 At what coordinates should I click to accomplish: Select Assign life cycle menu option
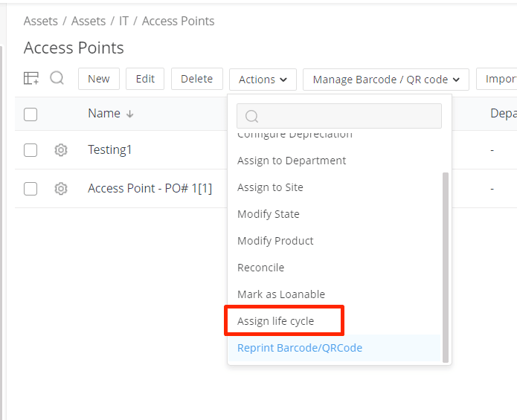(x=275, y=321)
